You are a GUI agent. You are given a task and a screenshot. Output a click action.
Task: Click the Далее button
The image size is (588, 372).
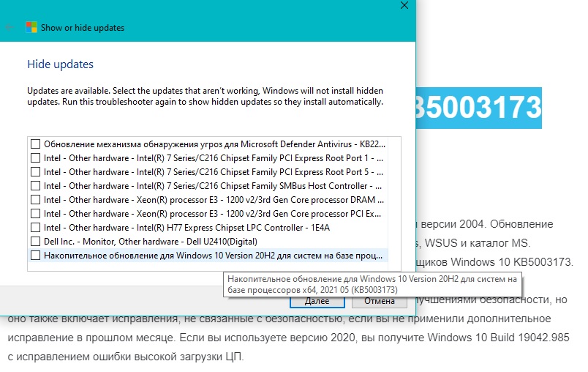pos(317,301)
